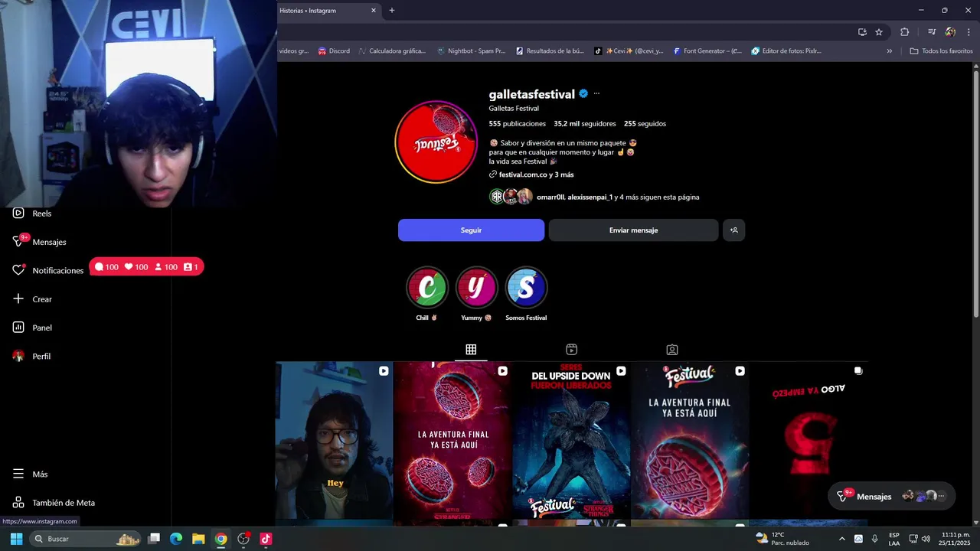Open Chrome three-dot menu
This screenshot has height=551, width=980.
pyautogui.click(x=969, y=31)
